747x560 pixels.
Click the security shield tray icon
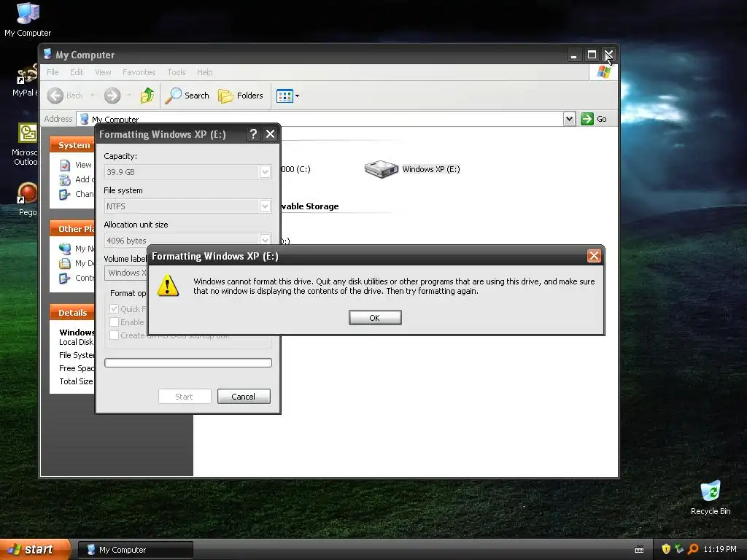[666, 549]
